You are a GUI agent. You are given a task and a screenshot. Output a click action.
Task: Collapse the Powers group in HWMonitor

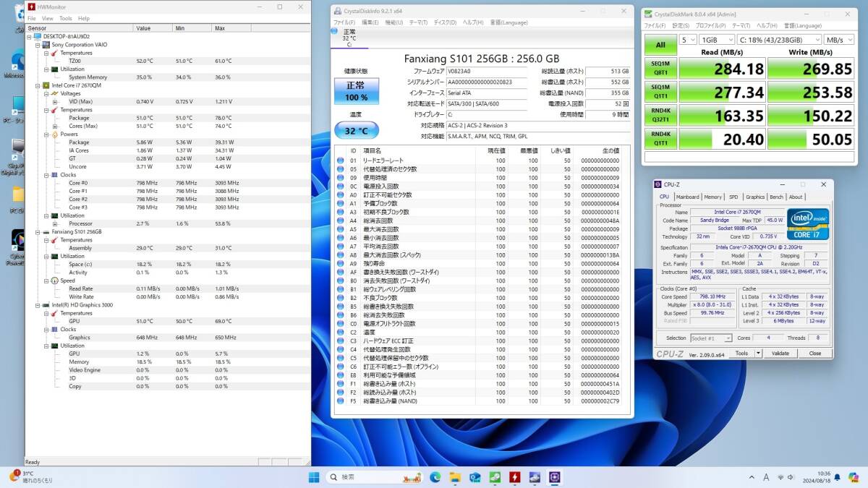coord(46,134)
